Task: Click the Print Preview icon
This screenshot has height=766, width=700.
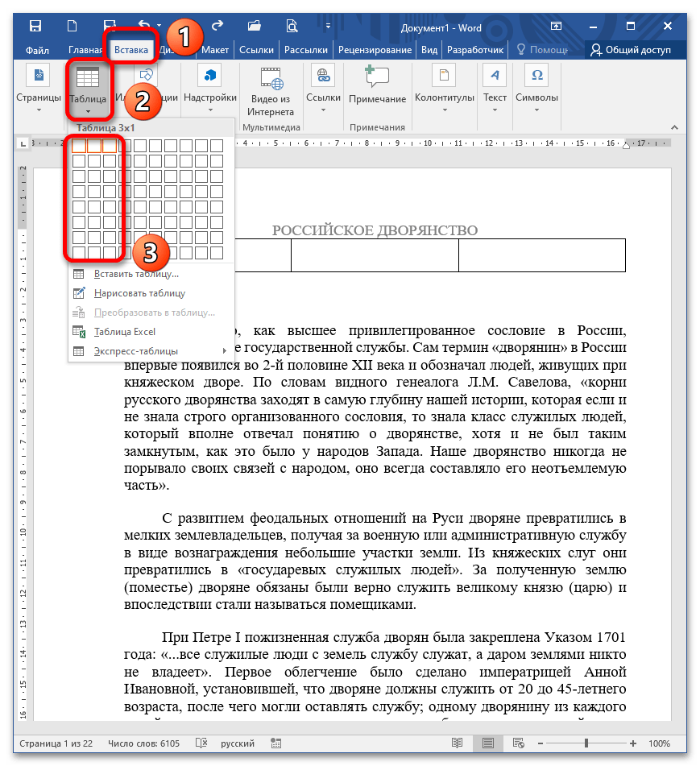Action: [292, 26]
